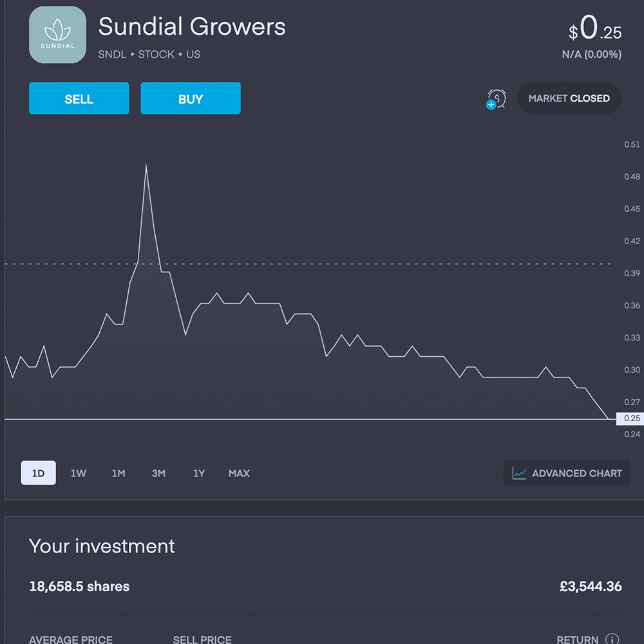Click the 0.25 current price marker
This screenshot has width=644, height=644.
pos(631,419)
